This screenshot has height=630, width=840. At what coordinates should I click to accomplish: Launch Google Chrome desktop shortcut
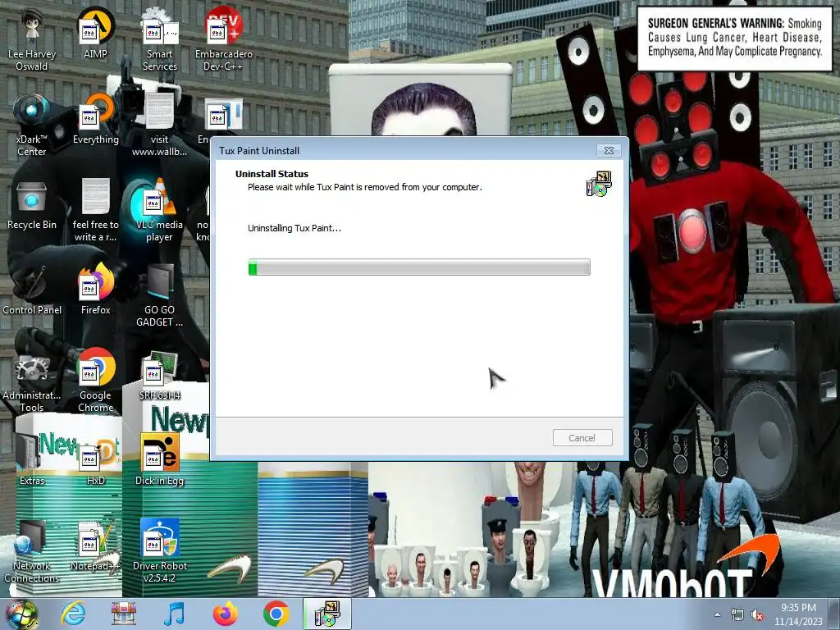95,381
